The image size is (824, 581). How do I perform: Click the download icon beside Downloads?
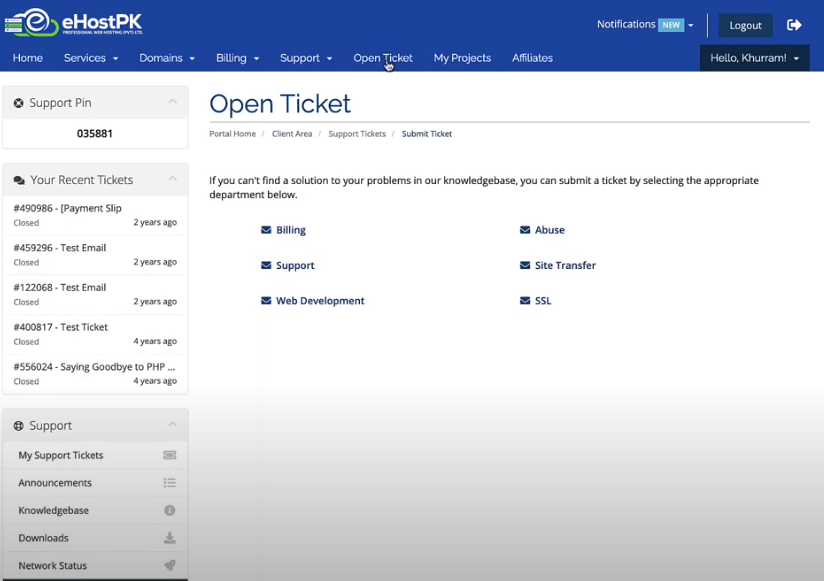pos(169,538)
